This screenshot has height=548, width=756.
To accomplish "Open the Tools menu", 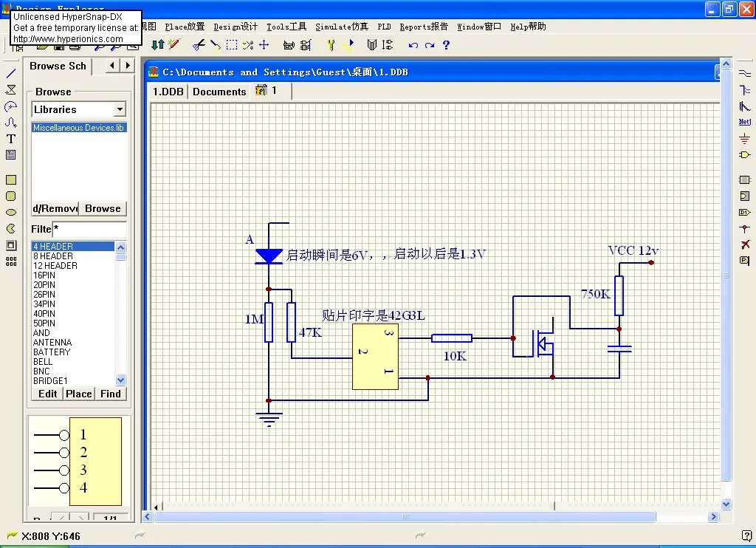I will click(x=286, y=27).
